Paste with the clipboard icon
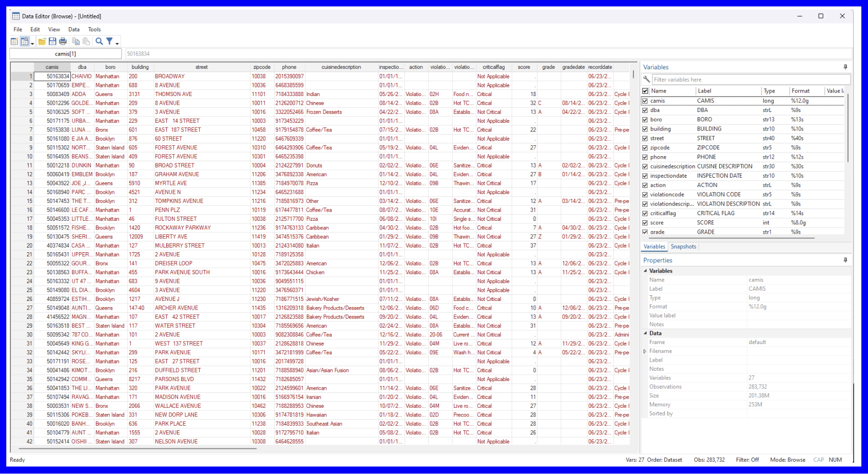This screenshot has height=474, width=868. coord(86,42)
